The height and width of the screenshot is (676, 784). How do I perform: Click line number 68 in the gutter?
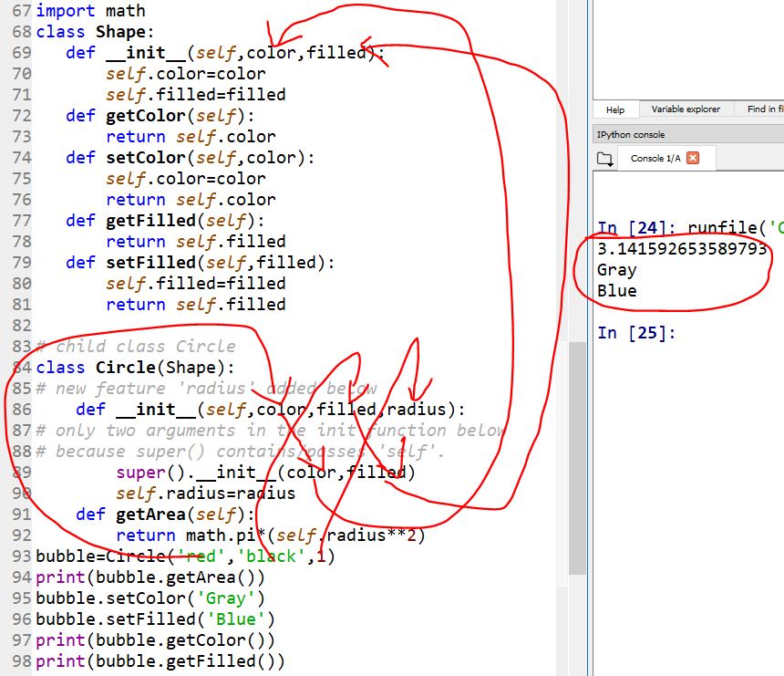point(21,32)
